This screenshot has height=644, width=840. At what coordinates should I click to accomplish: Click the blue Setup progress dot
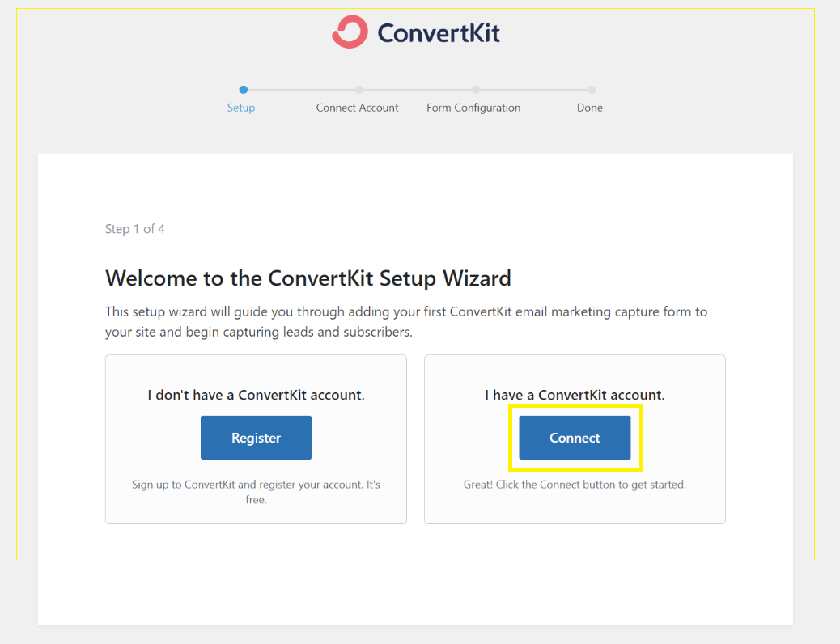click(x=244, y=90)
